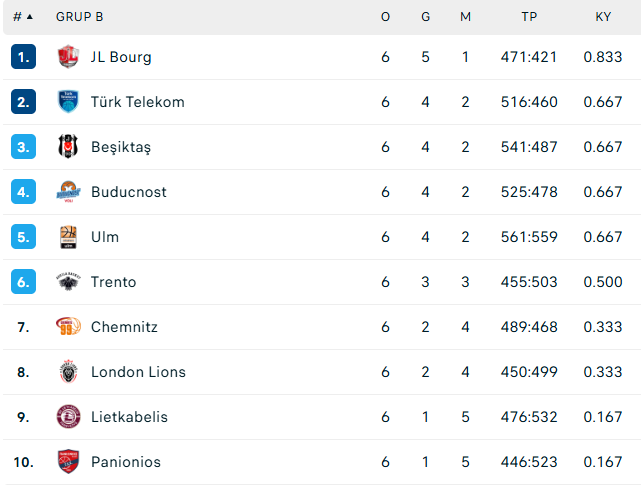641x493 pixels.
Task: Sort table by KY column header
Action: coord(602,17)
